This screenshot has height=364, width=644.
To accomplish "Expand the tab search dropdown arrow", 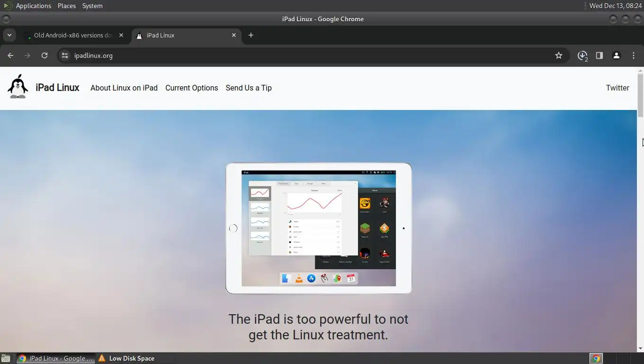I will (9, 35).
